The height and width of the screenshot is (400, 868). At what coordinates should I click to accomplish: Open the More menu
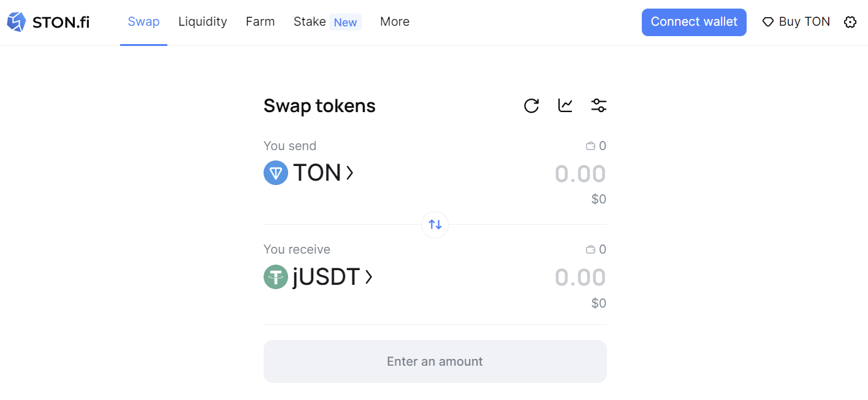[395, 22]
